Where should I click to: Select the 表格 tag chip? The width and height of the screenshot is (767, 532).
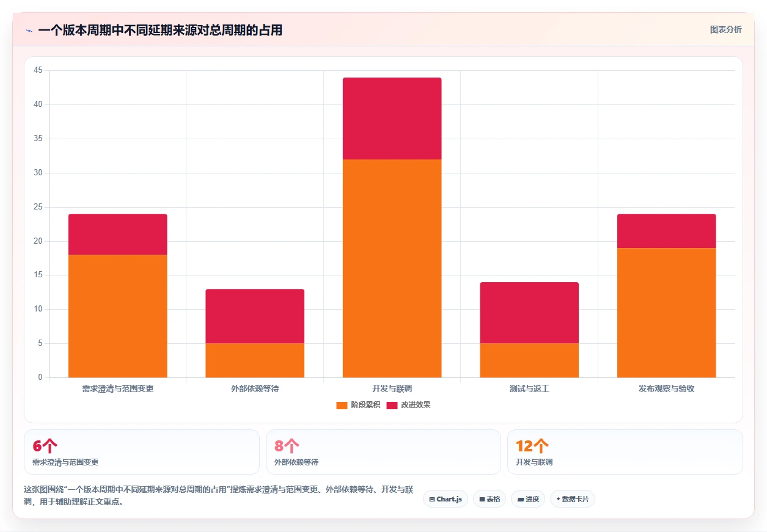tap(490, 499)
